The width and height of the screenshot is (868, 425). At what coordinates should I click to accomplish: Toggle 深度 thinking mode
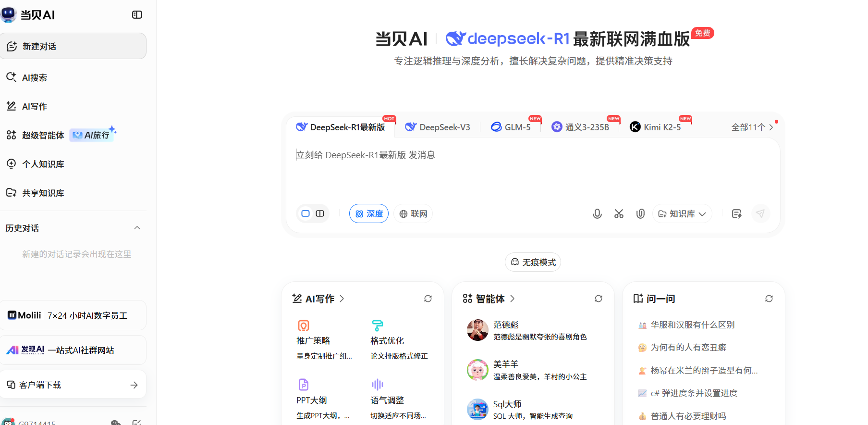(369, 213)
